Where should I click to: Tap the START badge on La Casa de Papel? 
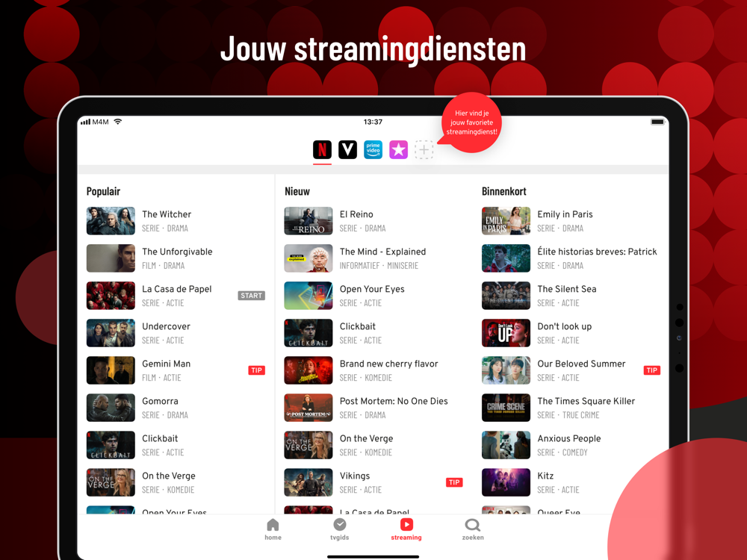click(x=251, y=296)
